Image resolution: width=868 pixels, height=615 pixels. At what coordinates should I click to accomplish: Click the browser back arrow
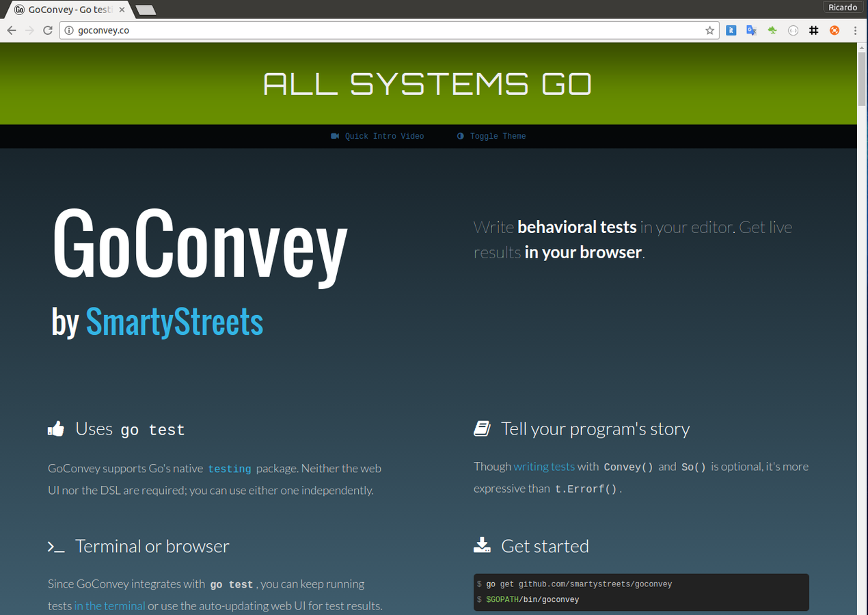[x=12, y=30]
